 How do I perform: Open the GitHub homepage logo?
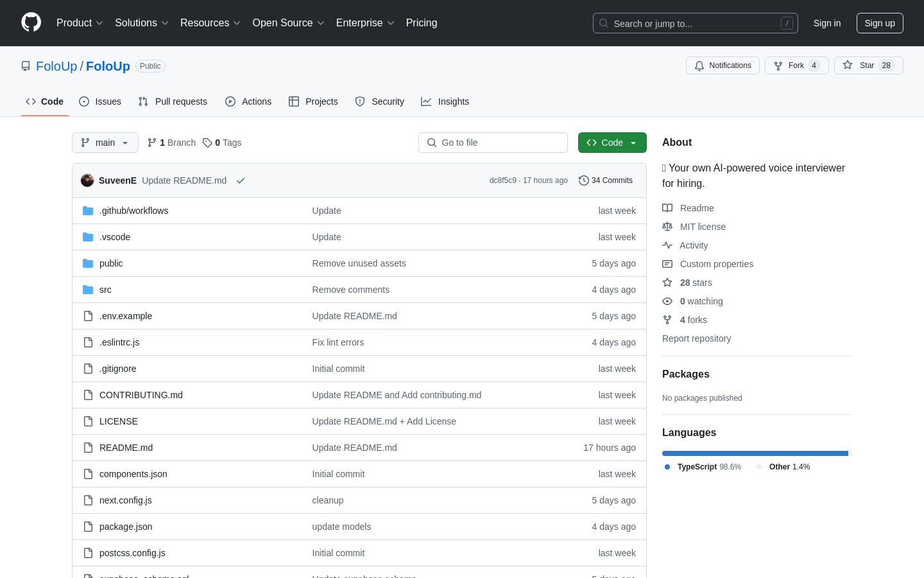[x=31, y=22]
